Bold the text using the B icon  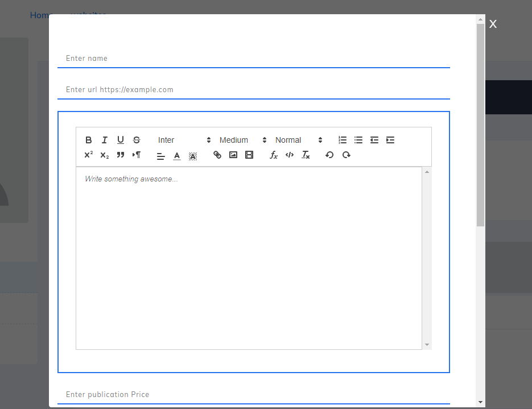pos(89,139)
